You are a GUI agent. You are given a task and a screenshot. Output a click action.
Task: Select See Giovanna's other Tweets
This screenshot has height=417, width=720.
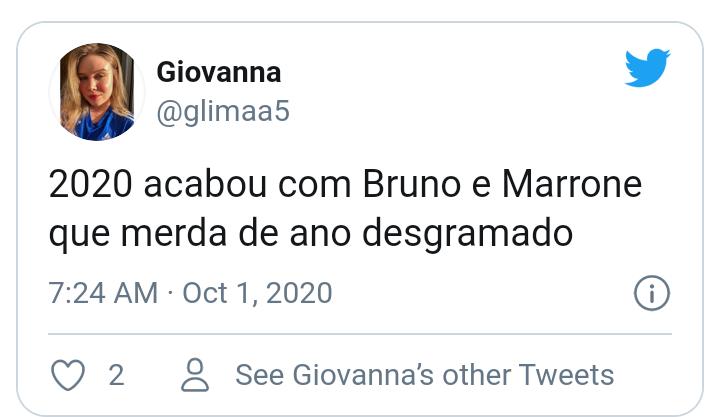tap(424, 375)
